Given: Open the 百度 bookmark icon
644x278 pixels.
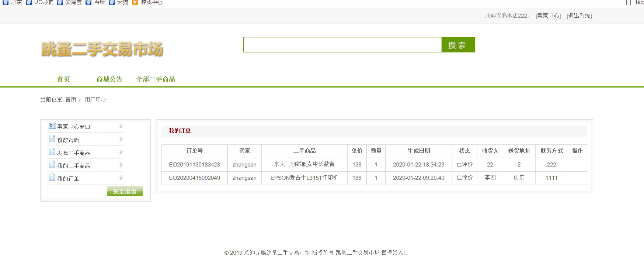Looking at the screenshot, I should (88, 3).
